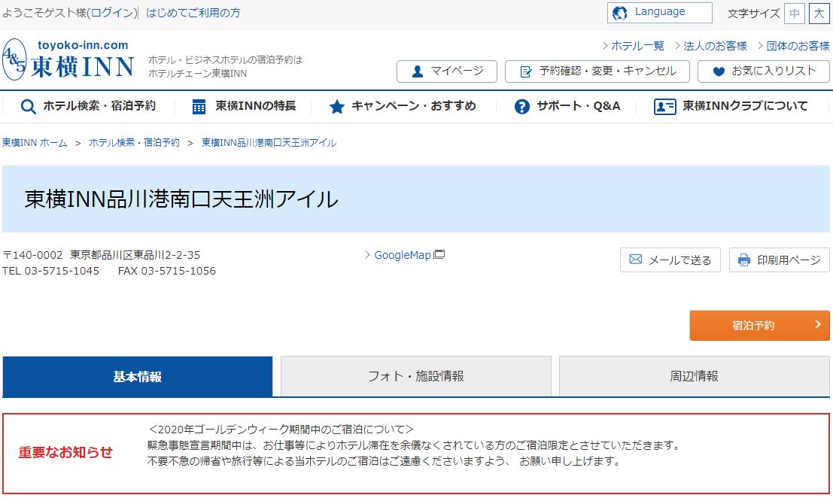The width and height of the screenshot is (833, 504).
Task: Click the 重要なお知らせ red heading
Action: point(66,453)
